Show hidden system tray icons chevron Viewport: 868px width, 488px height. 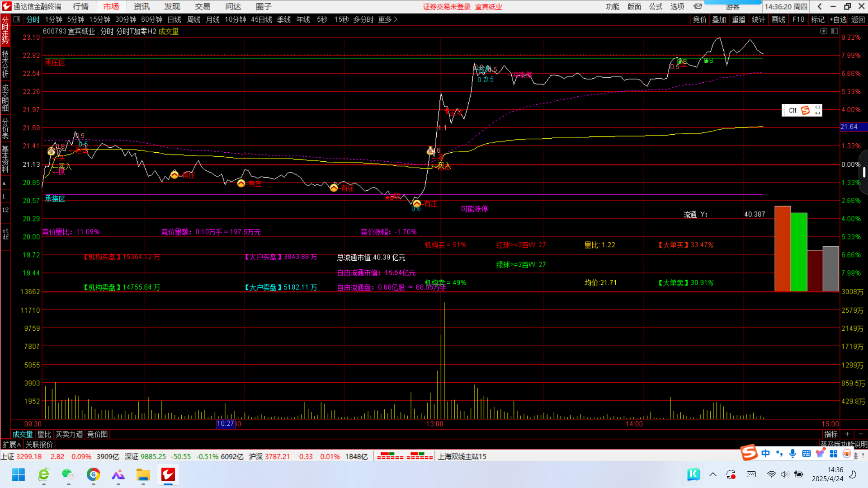point(713,474)
